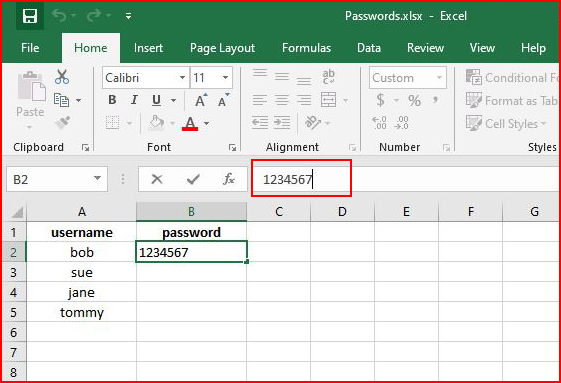Switch to the Insert tab
Viewport: 561px width, 383px height.
[x=148, y=48]
